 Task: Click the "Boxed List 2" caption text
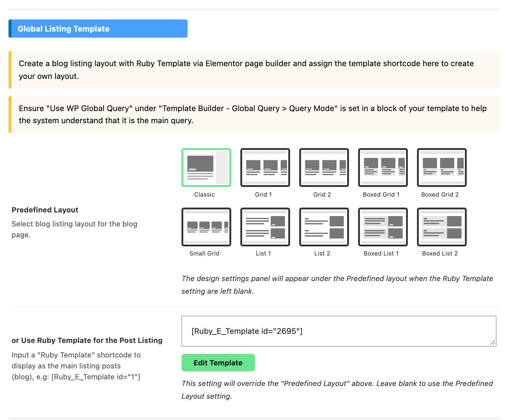(440, 253)
